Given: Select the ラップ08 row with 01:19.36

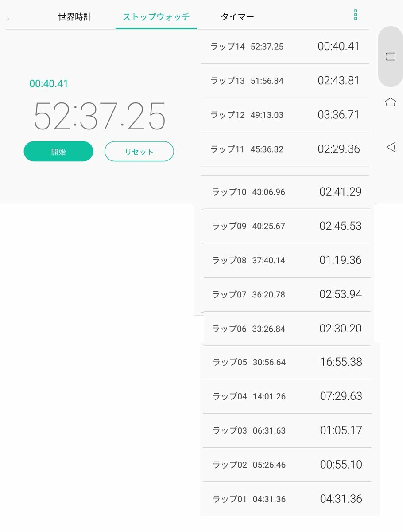Looking at the screenshot, I should coord(287,260).
